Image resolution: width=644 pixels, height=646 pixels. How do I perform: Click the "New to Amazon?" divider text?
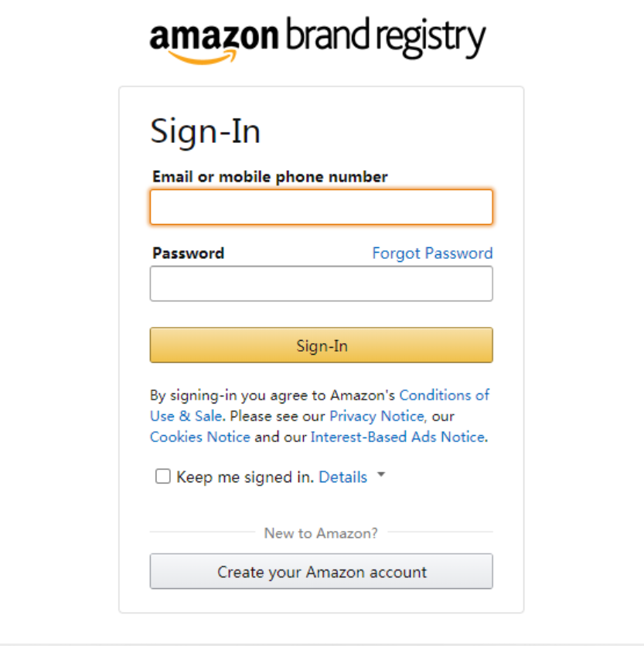pyautogui.click(x=321, y=533)
